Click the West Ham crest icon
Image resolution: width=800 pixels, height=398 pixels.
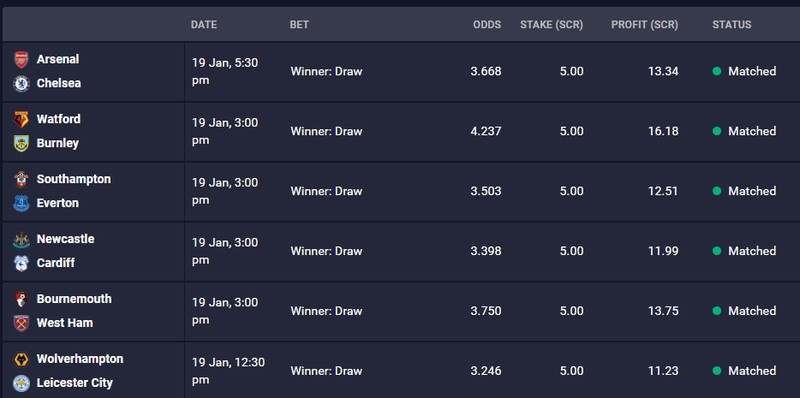(21, 323)
